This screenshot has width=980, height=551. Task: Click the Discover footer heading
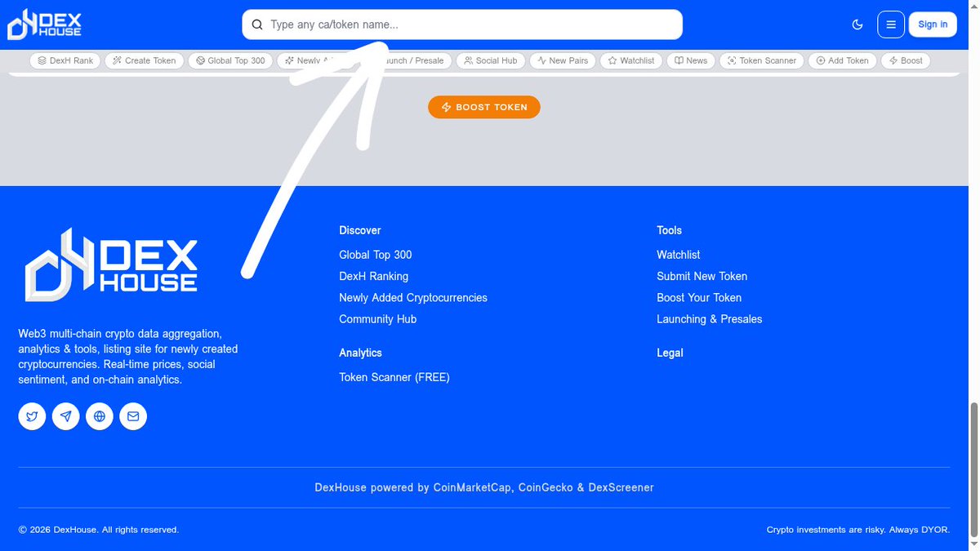[360, 230]
